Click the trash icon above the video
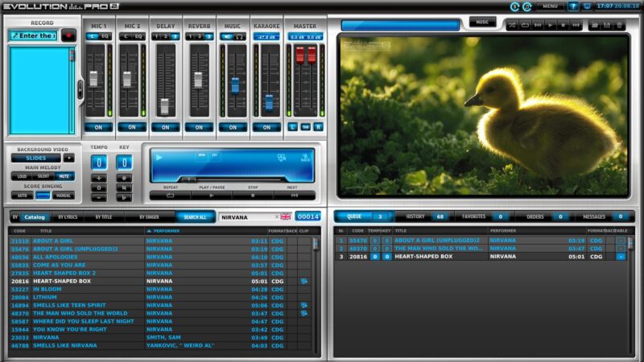The width and height of the screenshot is (644, 362). click(x=620, y=26)
